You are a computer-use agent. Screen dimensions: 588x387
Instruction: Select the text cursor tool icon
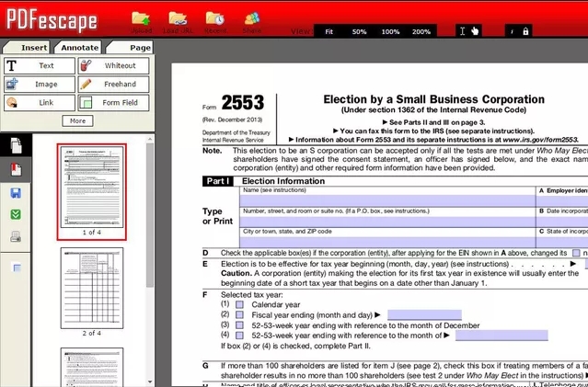click(x=462, y=31)
